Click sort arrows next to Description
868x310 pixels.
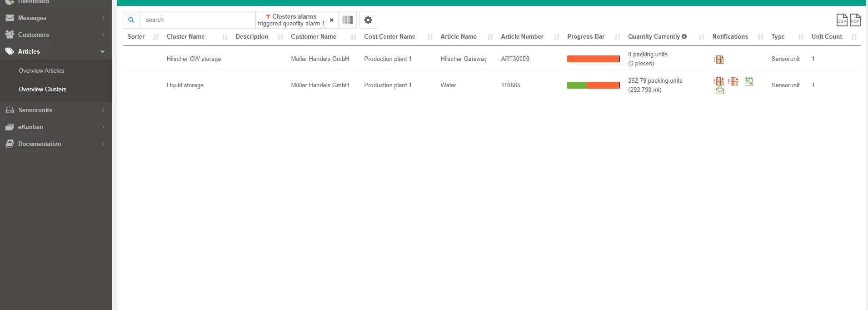pos(280,37)
